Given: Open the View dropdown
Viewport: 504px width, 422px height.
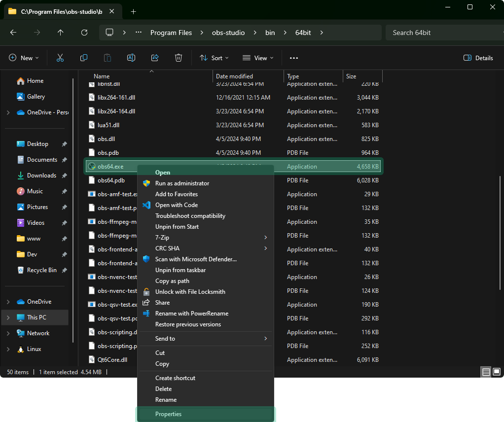Looking at the screenshot, I should click(x=257, y=58).
